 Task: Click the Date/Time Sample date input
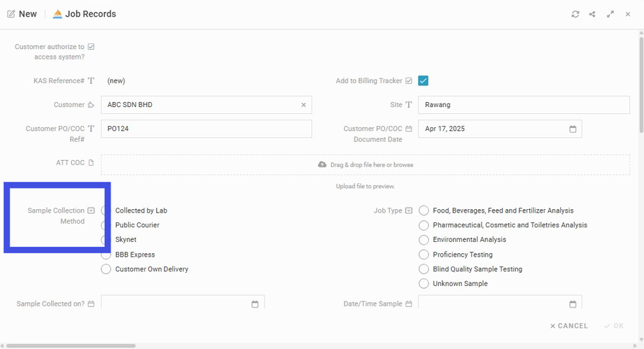point(500,303)
